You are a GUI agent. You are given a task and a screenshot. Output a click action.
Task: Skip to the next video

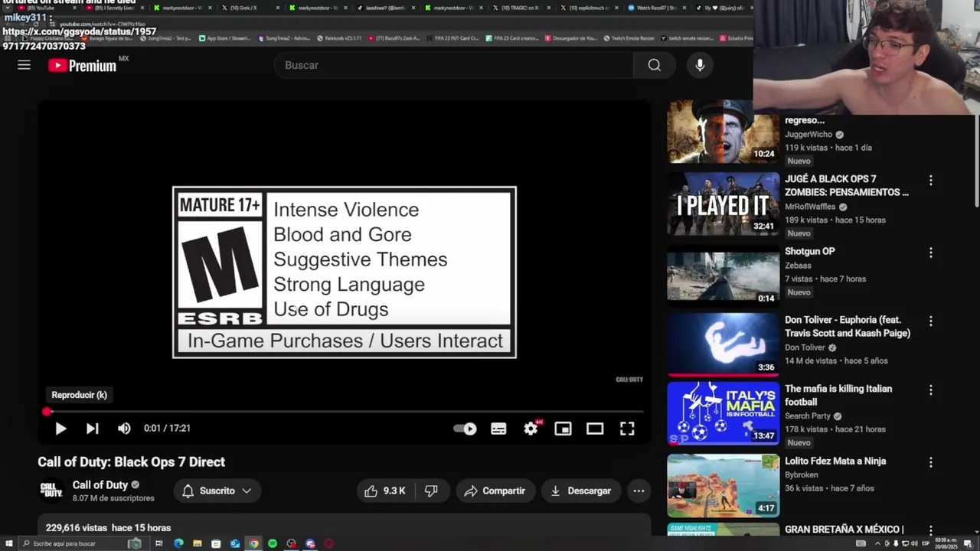point(92,429)
